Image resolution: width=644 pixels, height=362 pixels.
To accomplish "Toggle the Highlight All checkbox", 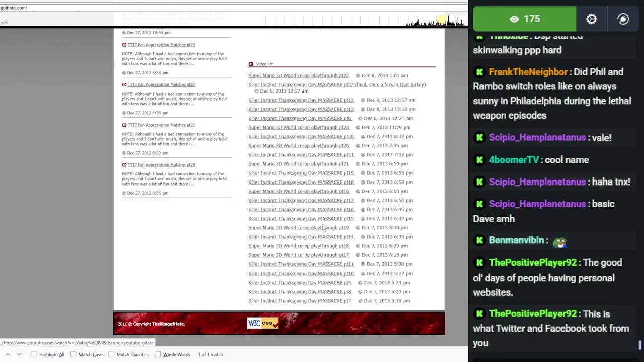I will click(34, 354).
